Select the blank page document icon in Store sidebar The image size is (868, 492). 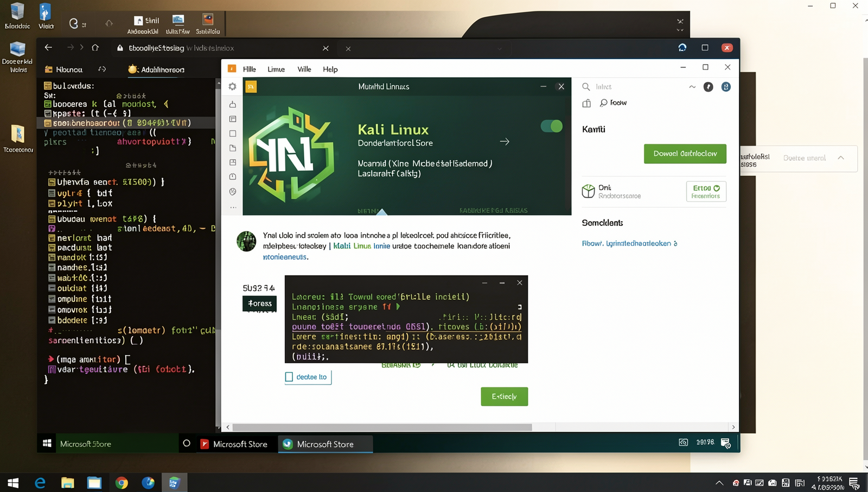[233, 134]
